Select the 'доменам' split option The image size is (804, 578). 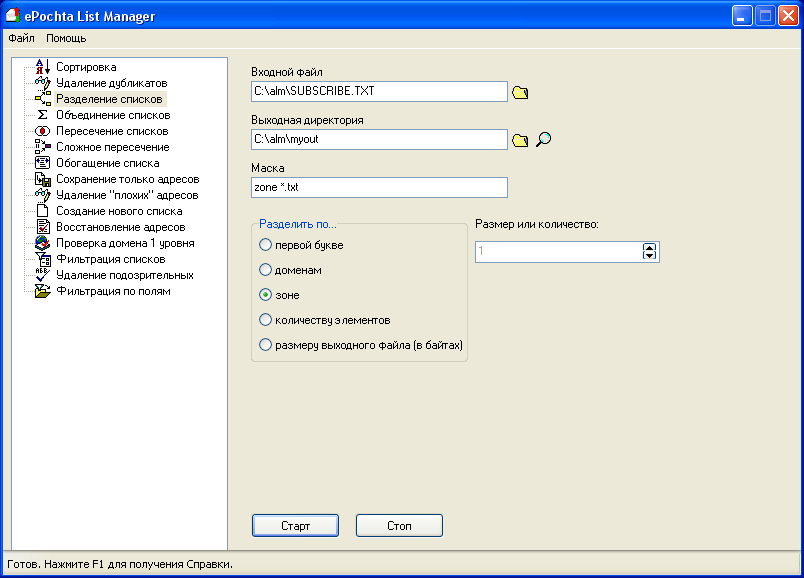tap(265, 270)
